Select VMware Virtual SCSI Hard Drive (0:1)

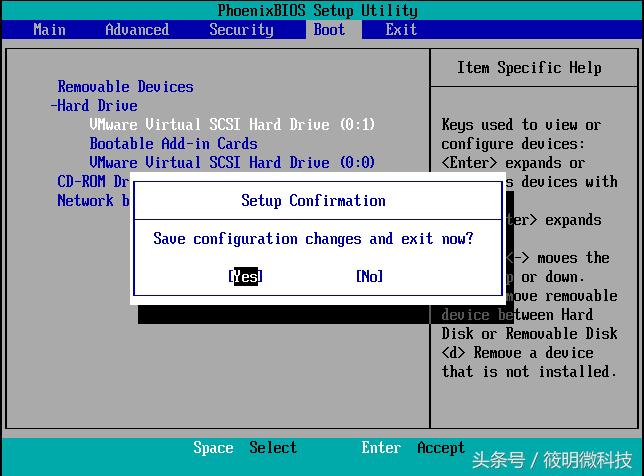point(232,124)
